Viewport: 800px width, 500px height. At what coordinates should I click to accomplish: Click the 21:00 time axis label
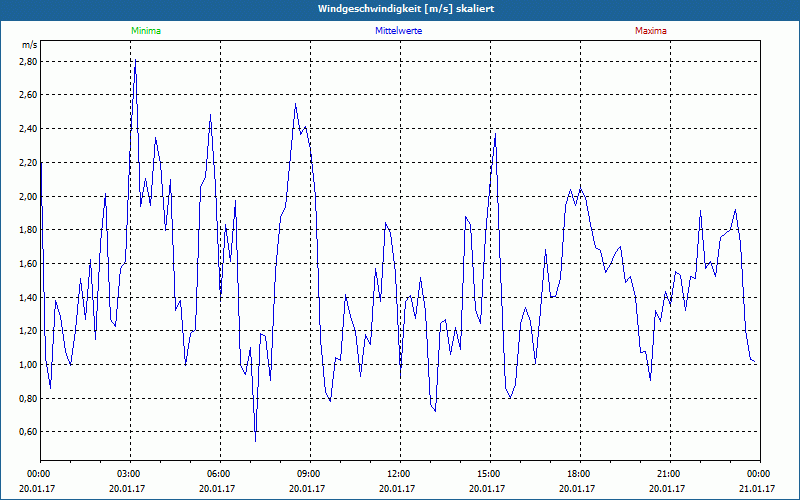(x=670, y=474)
